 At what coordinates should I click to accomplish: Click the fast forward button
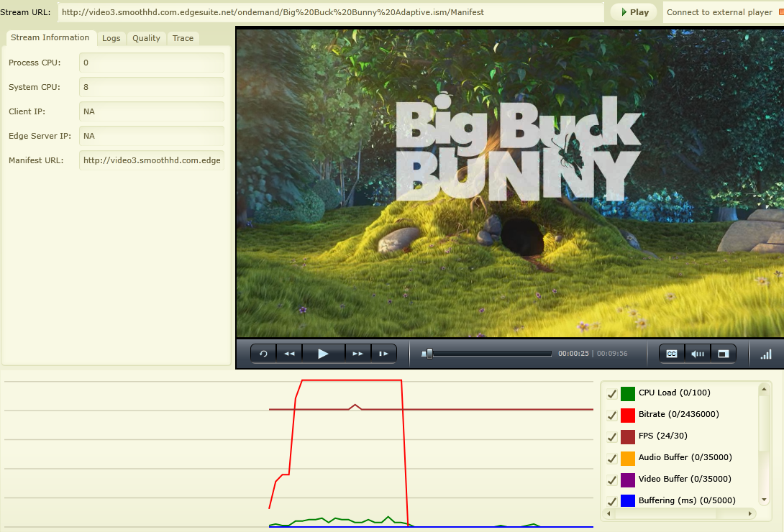click(357, 354)
